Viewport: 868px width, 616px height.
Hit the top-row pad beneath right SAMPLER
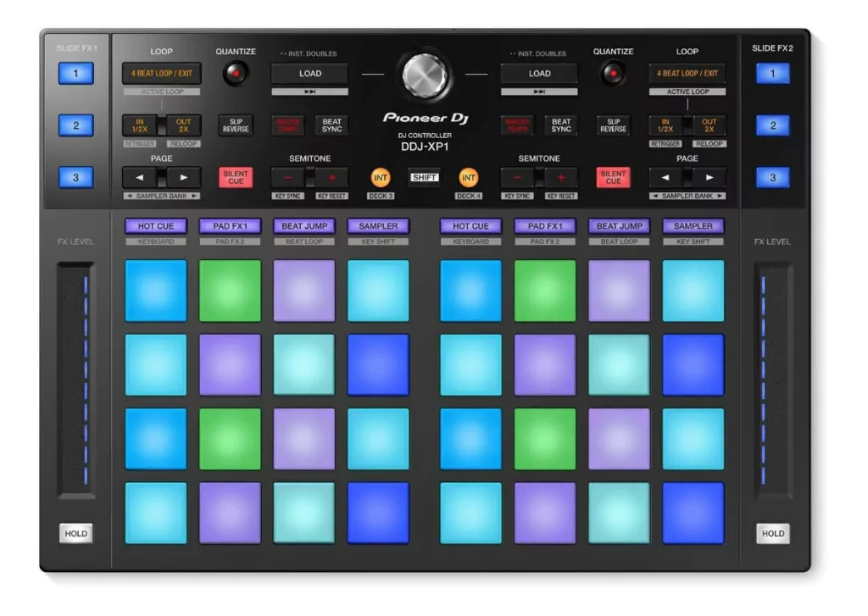(693, 291)
